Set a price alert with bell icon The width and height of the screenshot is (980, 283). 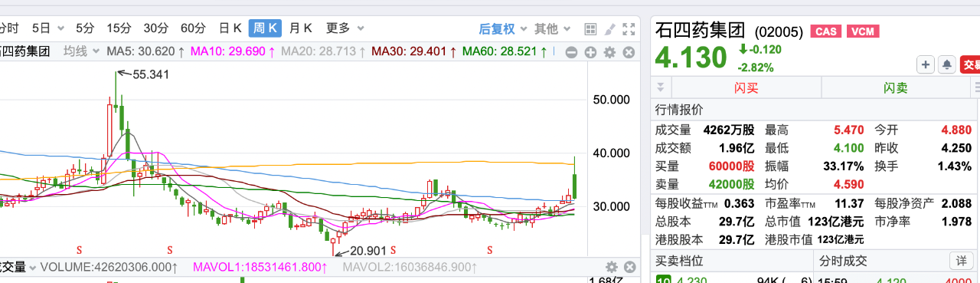(946, 64)
